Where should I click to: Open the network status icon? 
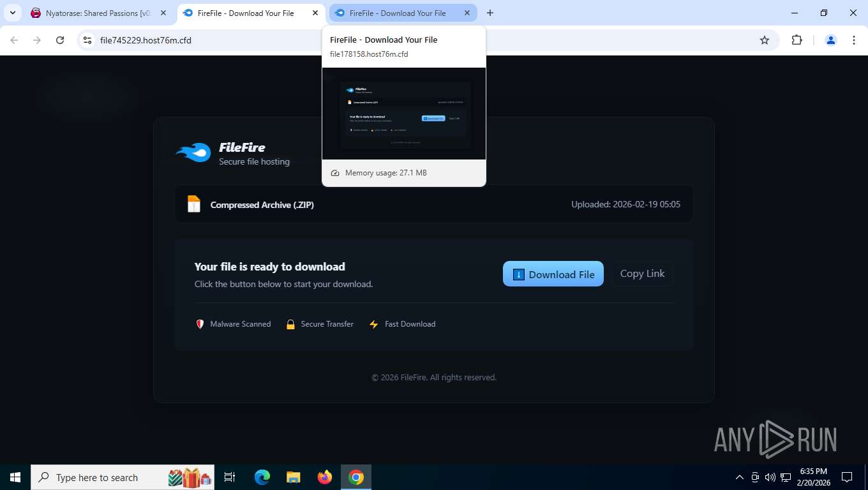point(786,477)
